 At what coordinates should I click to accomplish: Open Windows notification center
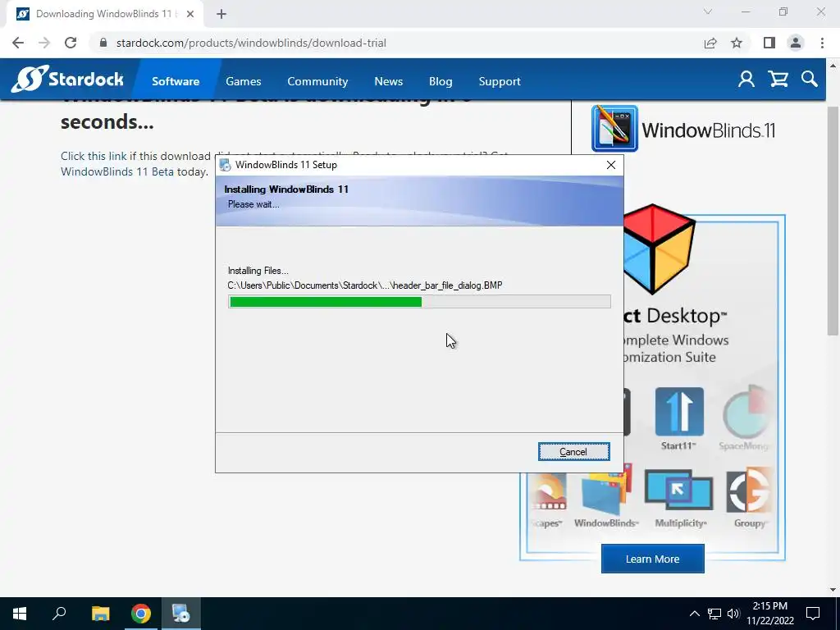click(813, 614)
